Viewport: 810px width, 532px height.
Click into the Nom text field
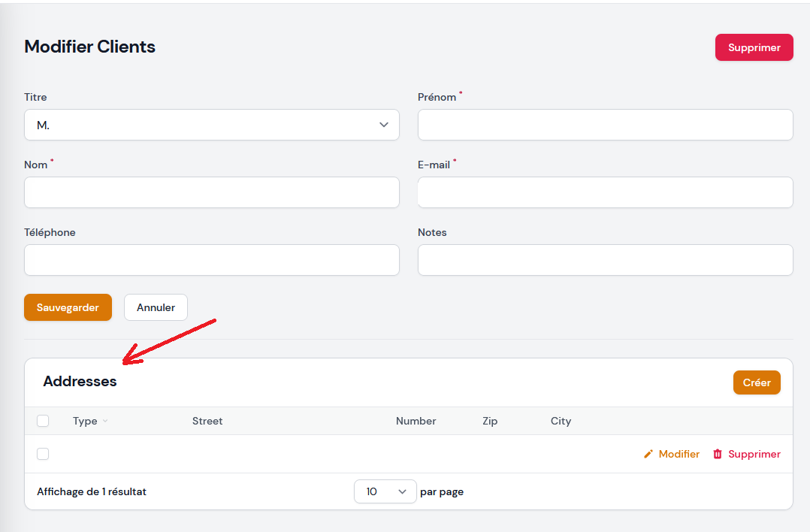click(211, 192)
